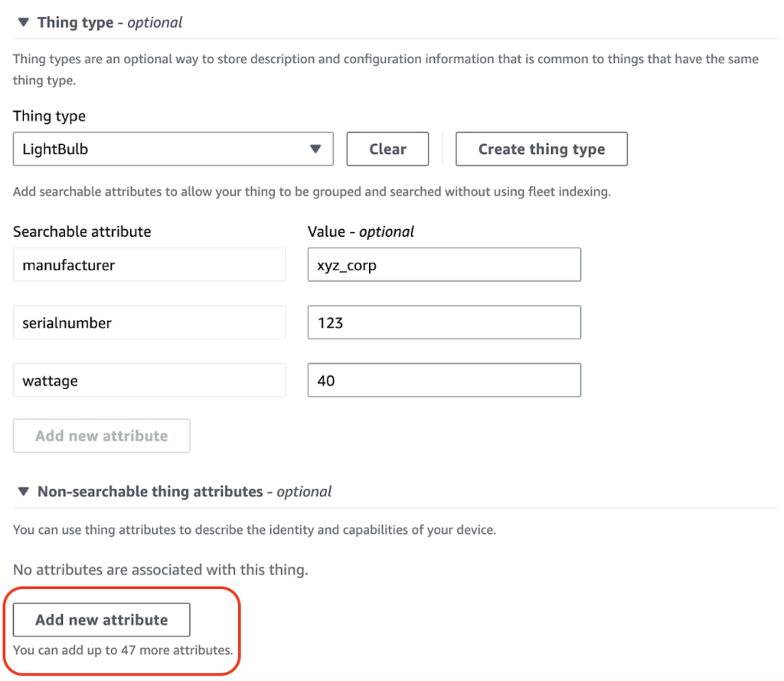The width and height of the screenshot is (784, 681).
Task: Click greyed-out Add new attribute under searchable attributes
Action: click(102, 436)
